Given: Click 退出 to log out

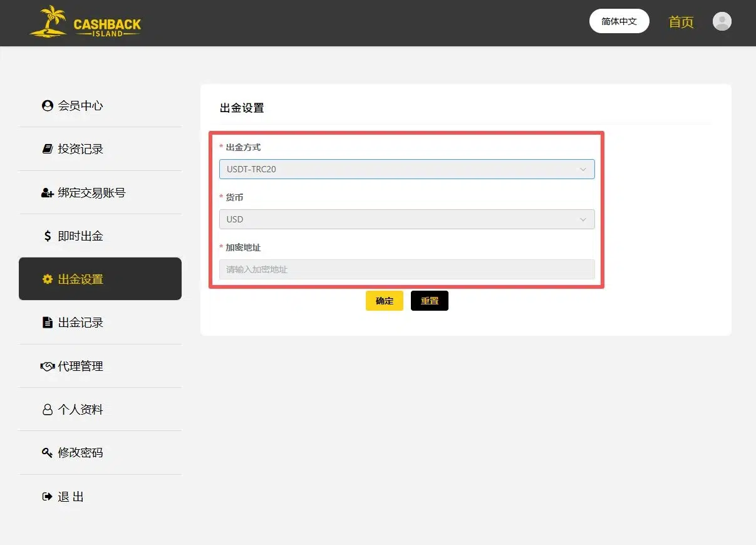Looking at the screenshot, I should click(x=100, y=497).
